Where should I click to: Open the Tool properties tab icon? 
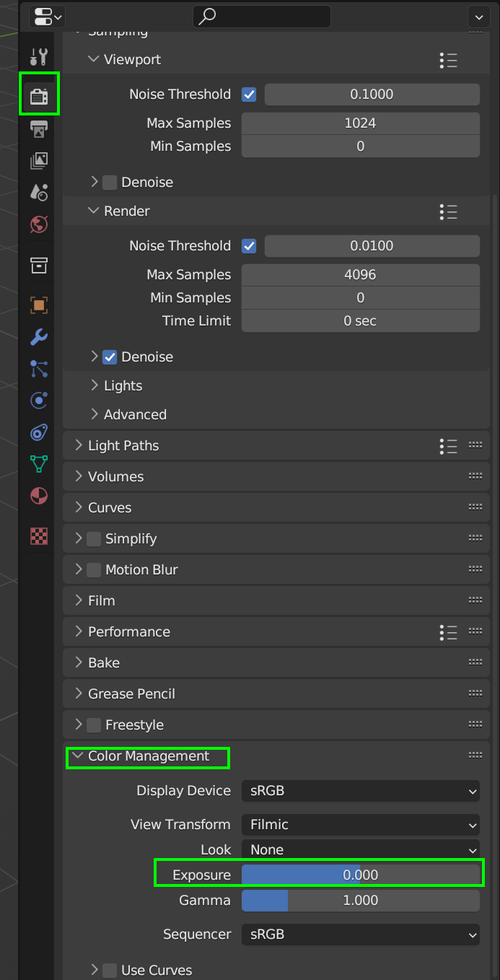[39, 56]
